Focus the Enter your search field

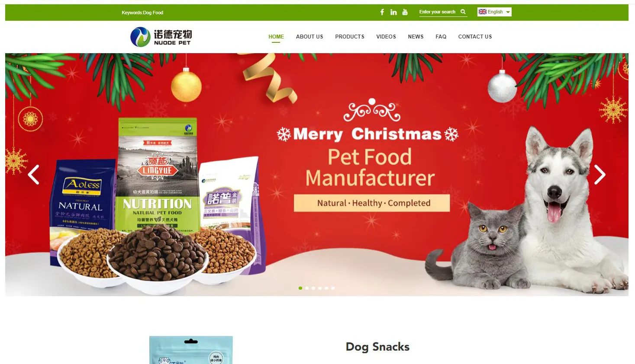click(x=438, y=12)
